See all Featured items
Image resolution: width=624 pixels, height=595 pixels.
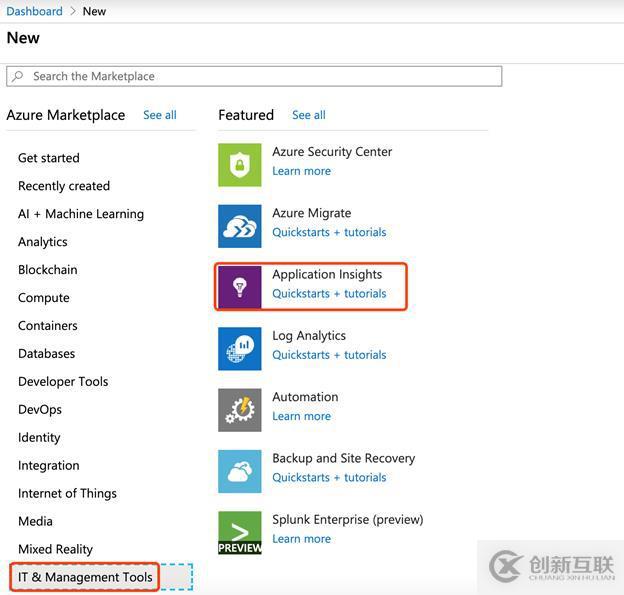coord(308,115)
